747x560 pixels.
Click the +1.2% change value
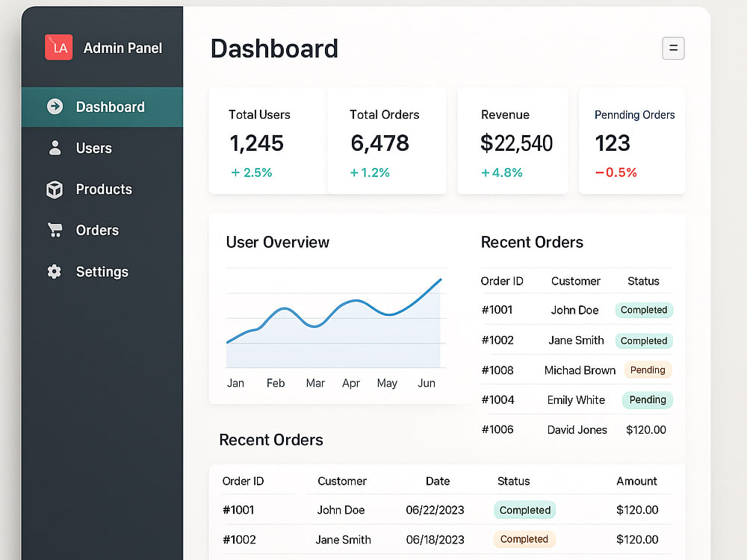click(x=370, y=172)
